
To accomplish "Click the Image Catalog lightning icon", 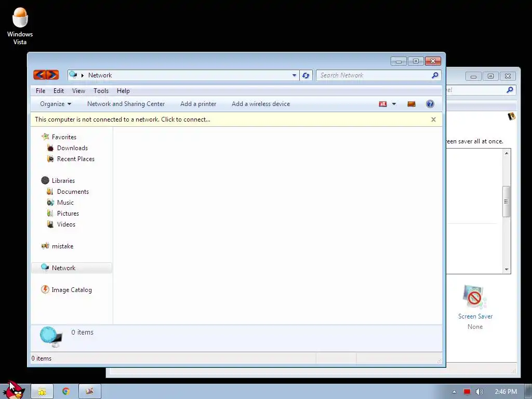I will (x=45, y=289).
